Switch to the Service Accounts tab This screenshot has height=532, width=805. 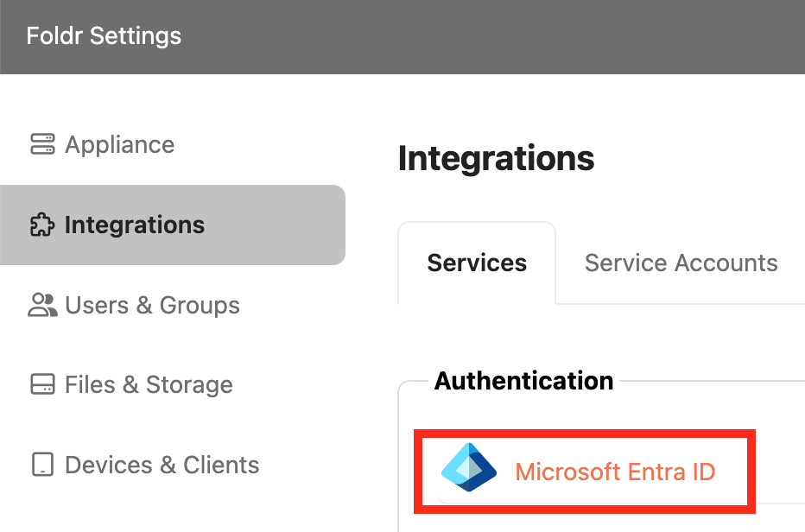(x=681, y=263)
